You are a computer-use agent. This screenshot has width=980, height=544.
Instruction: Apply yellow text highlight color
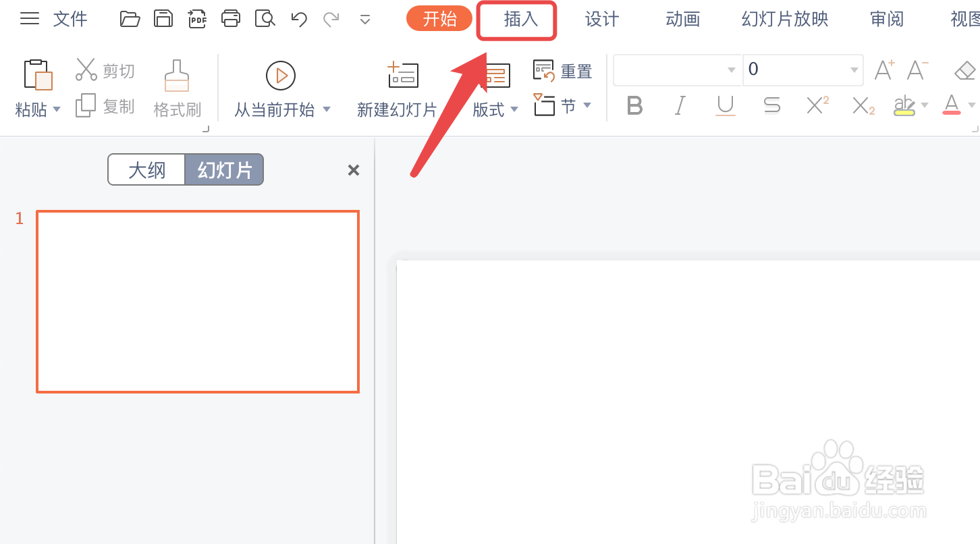(904, 106)
